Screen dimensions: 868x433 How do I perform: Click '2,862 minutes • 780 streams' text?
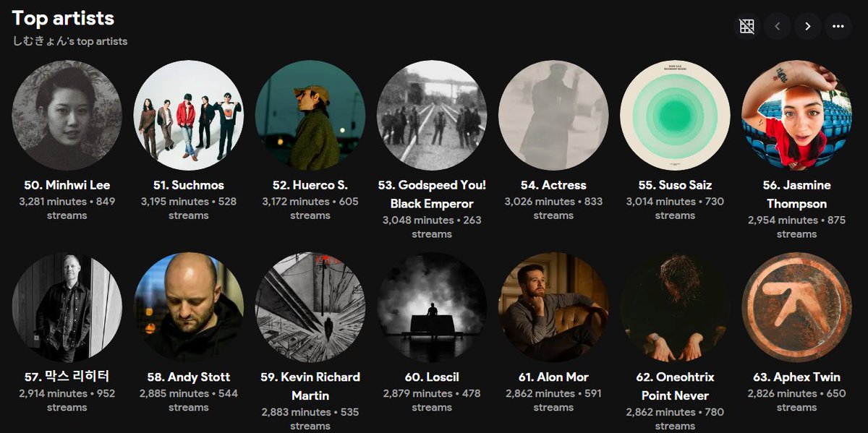pyautogui.click(x=675, y=419)
